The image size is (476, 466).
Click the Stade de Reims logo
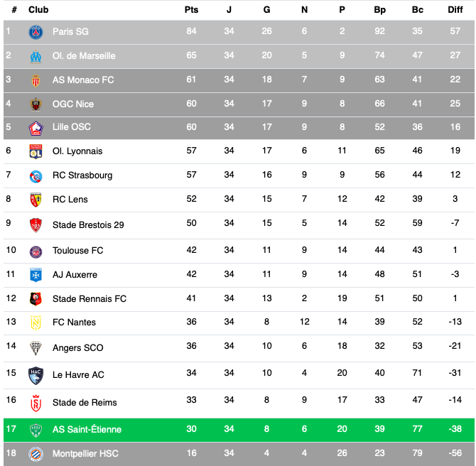(x=36, y=403)
